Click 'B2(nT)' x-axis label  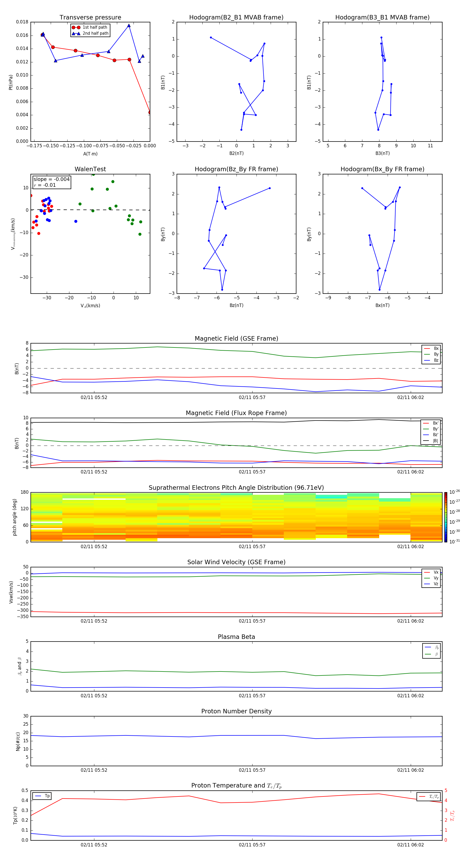pyautogui.click(x=236, y=153)
